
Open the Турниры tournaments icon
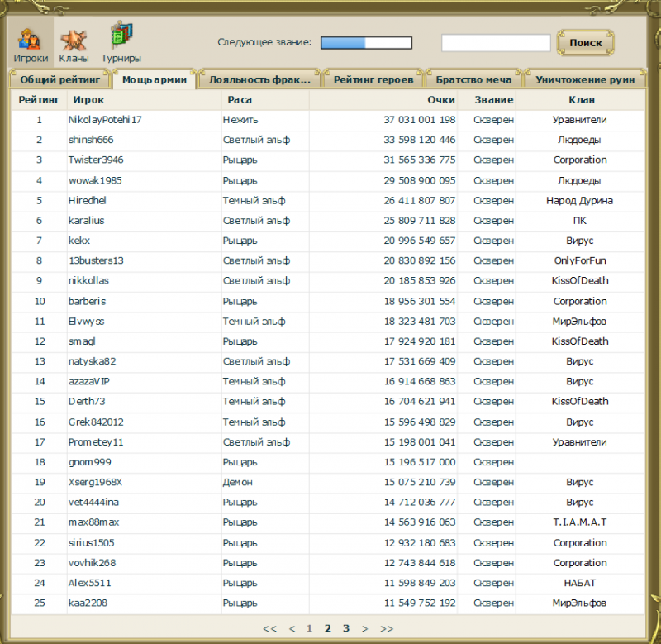pyautogui.click(x=121, y=42)
